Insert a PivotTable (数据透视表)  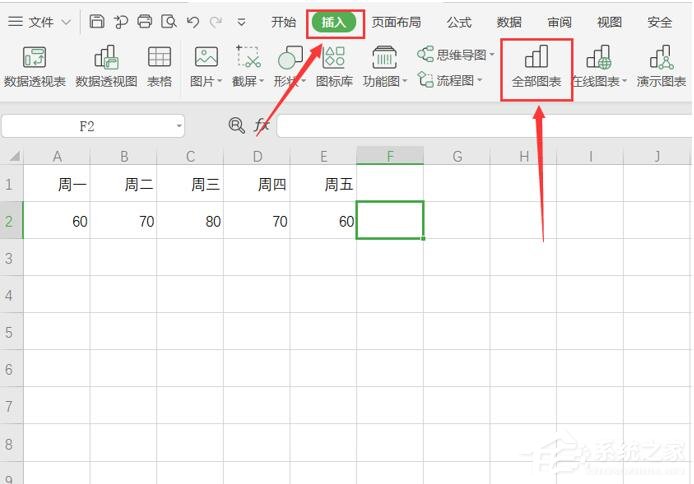point(34,67)
